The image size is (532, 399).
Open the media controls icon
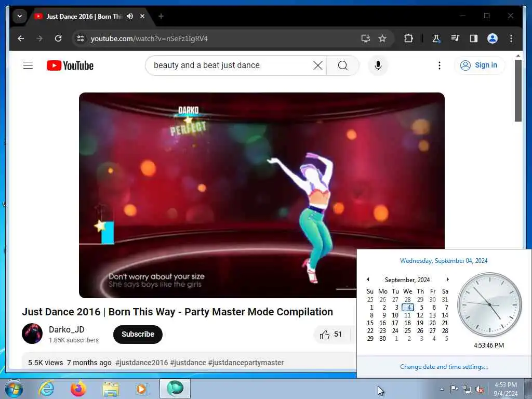[x=455, y=38]
